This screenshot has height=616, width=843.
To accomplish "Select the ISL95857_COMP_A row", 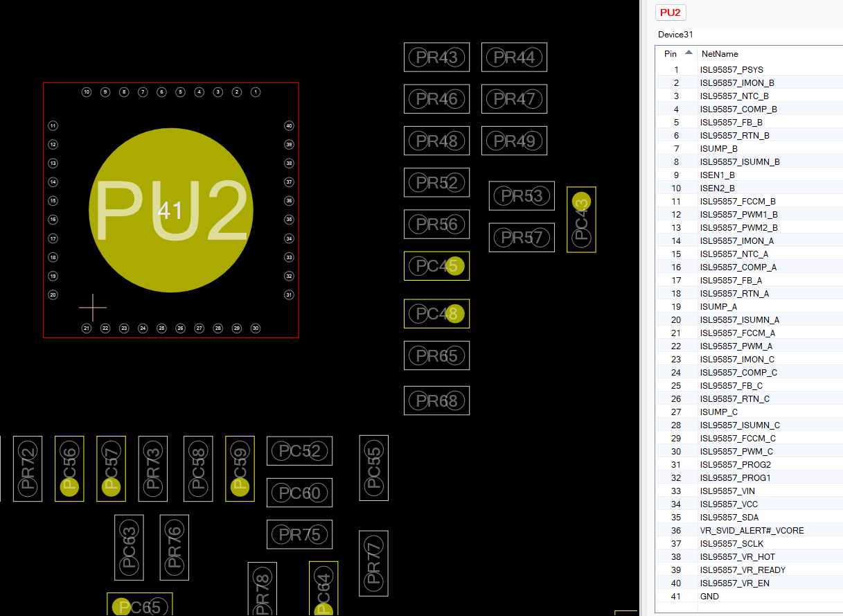I will pyautogui.click(x=749, y=267).
